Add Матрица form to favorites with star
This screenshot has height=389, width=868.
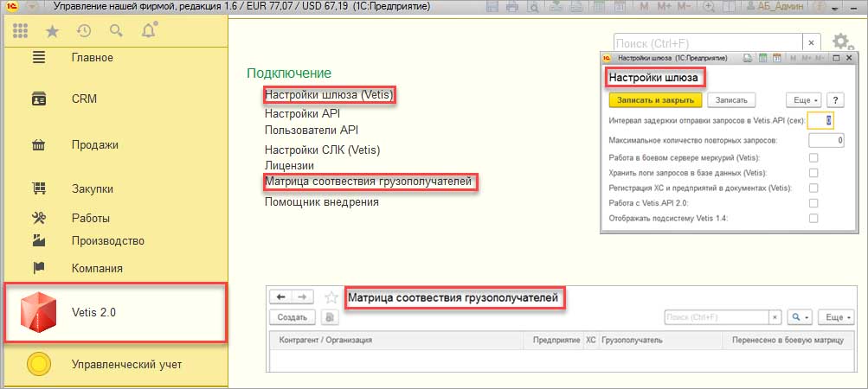[x=331, y=297]
